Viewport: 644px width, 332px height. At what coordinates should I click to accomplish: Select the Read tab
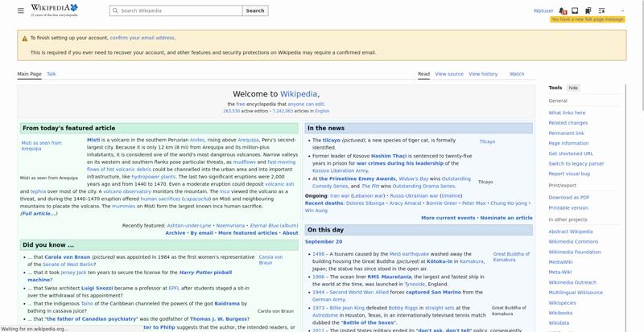click(424, 74)
